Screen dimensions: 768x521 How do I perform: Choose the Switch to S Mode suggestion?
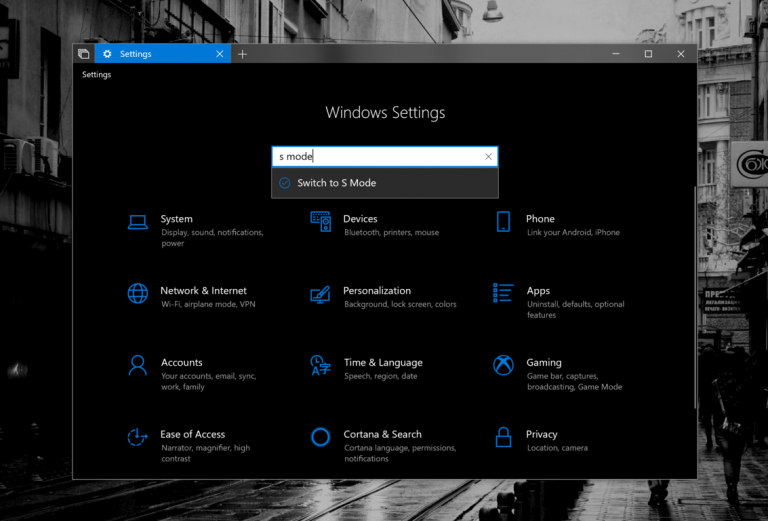[x=385, y=183]
